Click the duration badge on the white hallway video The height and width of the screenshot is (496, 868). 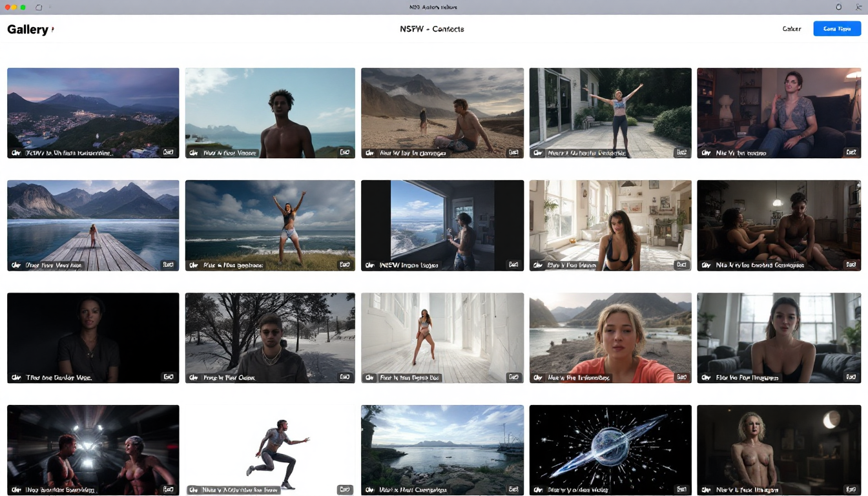tap(513, 377)
